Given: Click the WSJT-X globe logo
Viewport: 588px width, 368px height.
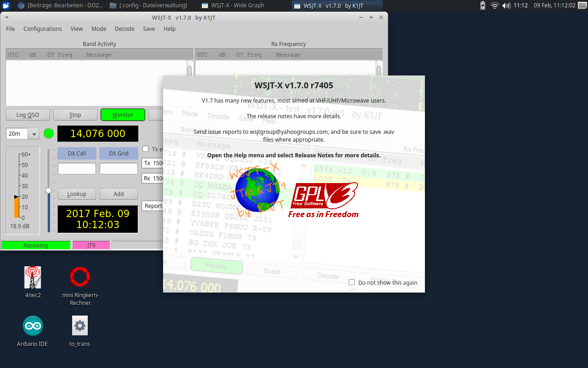Looking at the screenshot, I should (x=257, y=190).
